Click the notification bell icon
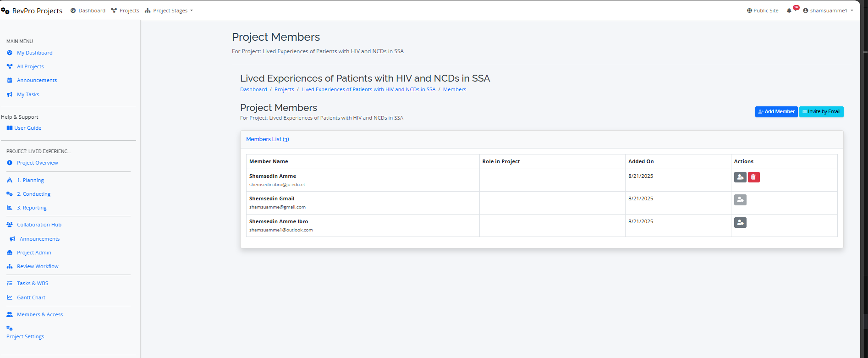The height and width of the screenshot is (358, 868). point(789,11)
